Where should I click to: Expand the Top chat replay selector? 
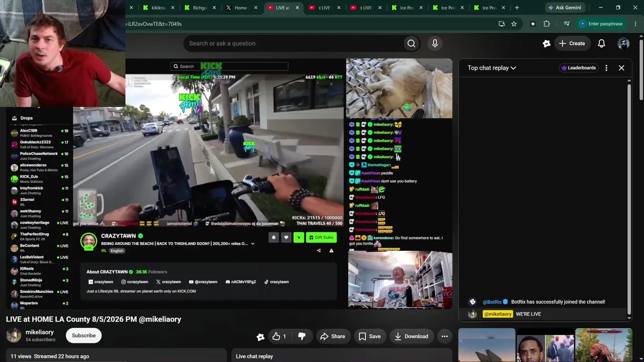point(492,68)
